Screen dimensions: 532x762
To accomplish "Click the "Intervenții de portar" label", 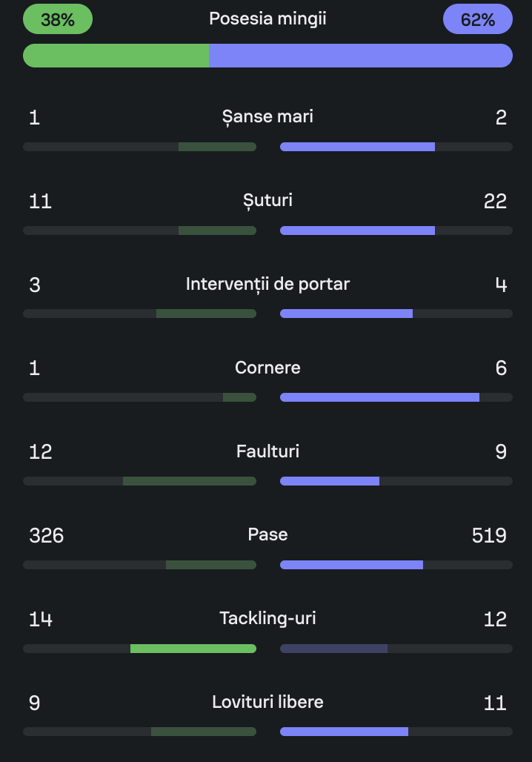I will pyautogui.click(x=267, y=285).
